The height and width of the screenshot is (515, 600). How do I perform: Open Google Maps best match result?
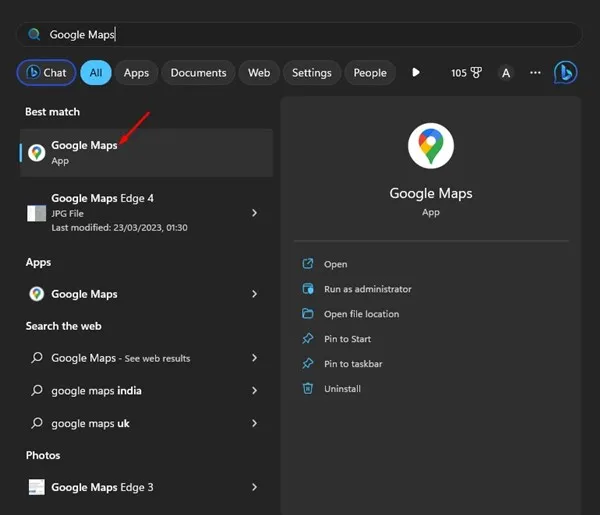(147, 153)
